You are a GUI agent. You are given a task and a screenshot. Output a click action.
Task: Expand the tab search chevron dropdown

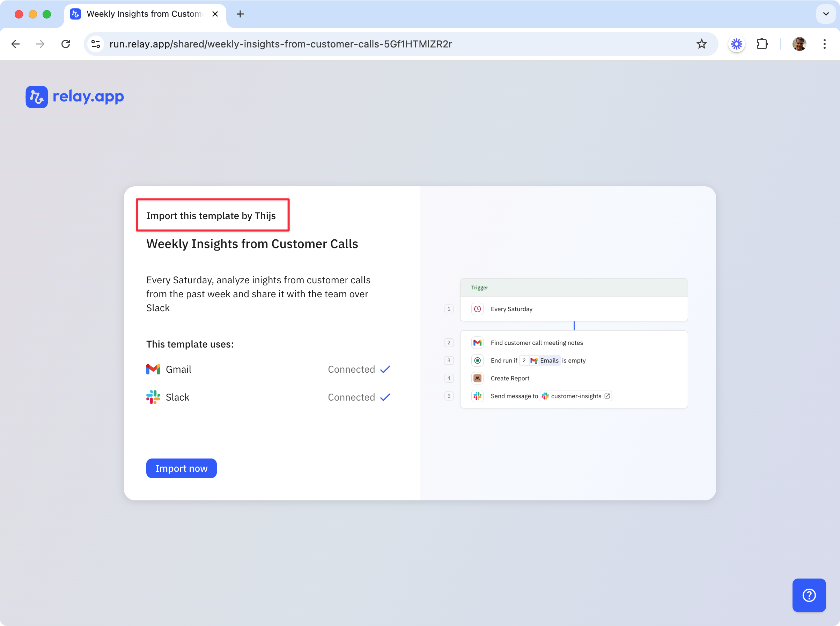(x=826, y=14)
